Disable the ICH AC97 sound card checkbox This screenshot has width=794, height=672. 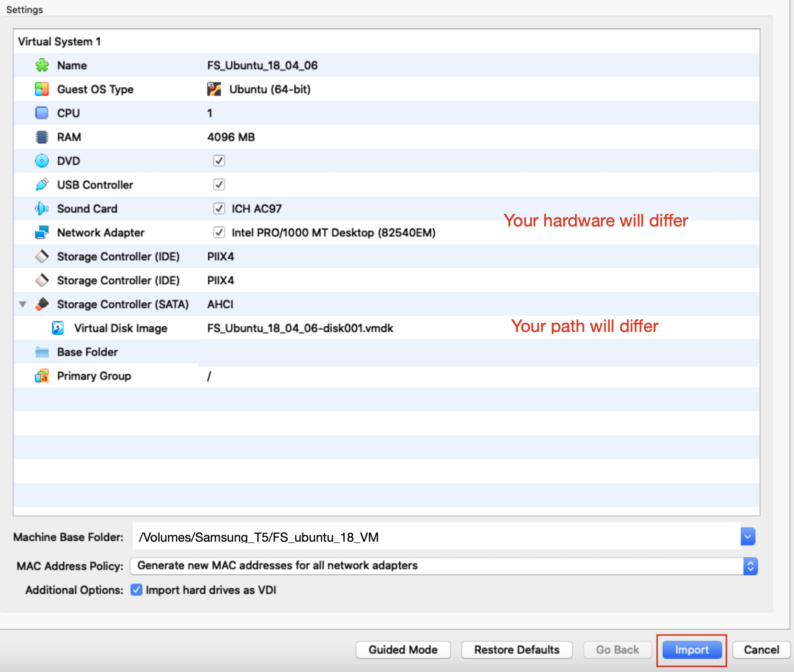tap(219, 209)
